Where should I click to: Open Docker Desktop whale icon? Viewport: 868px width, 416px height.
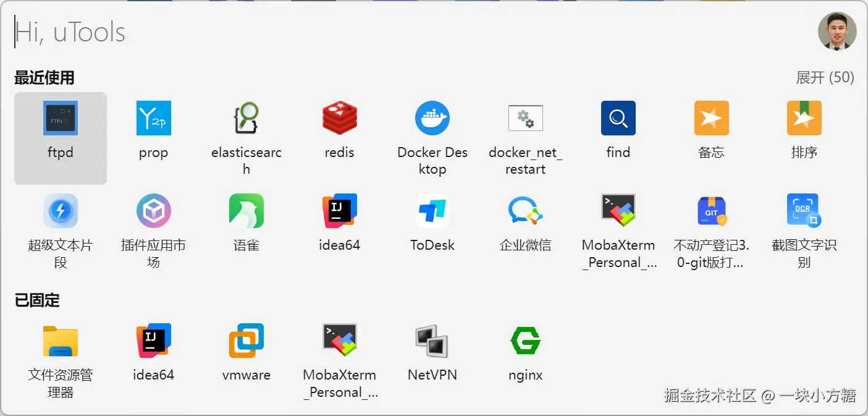point(432,118)
